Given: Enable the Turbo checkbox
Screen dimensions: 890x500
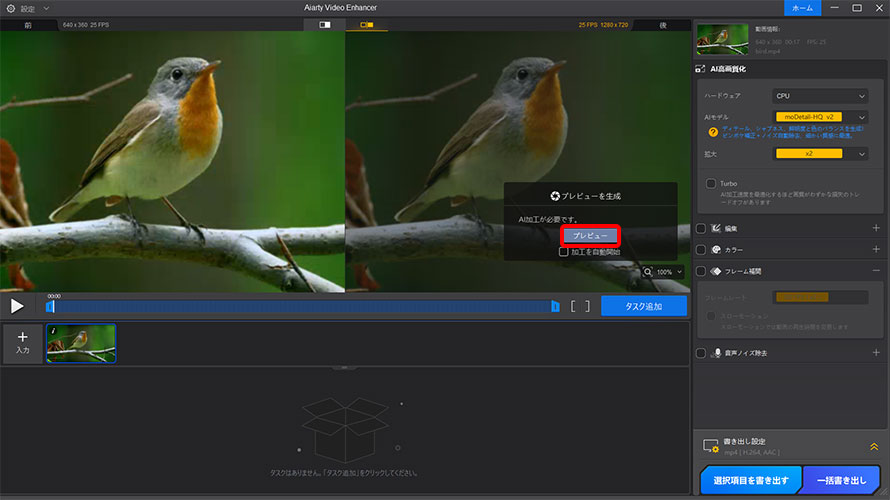Looking at the screenshot, I should (711, 183).
